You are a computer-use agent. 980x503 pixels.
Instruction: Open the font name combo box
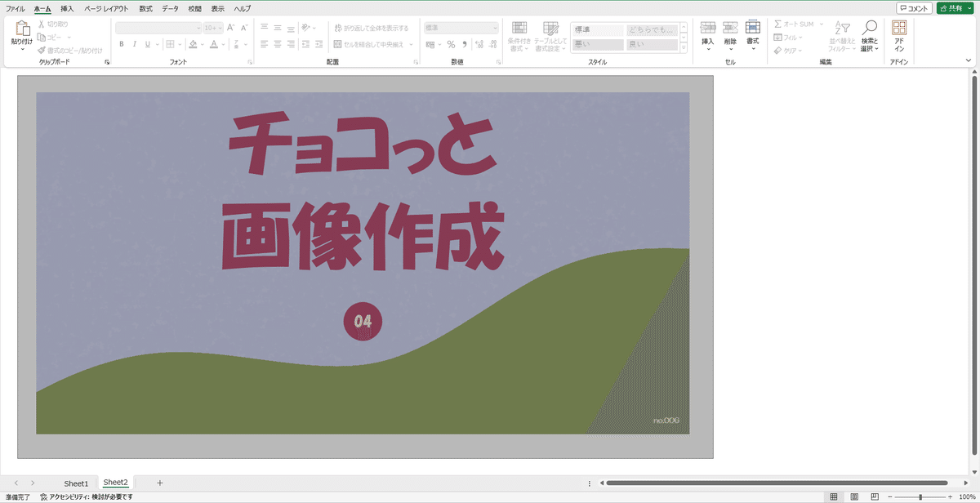(158, 28)
